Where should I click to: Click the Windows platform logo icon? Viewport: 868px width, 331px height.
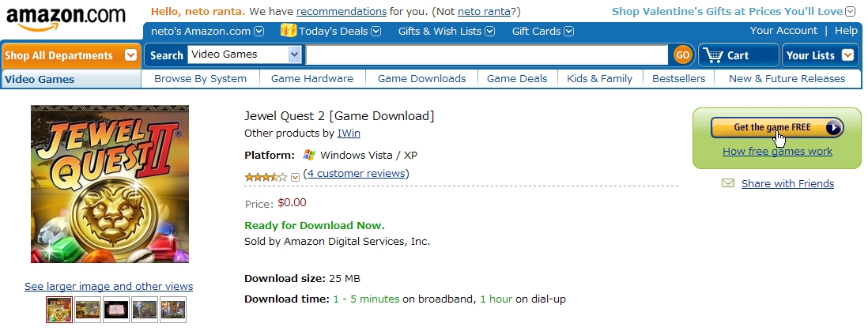point(309,155)
